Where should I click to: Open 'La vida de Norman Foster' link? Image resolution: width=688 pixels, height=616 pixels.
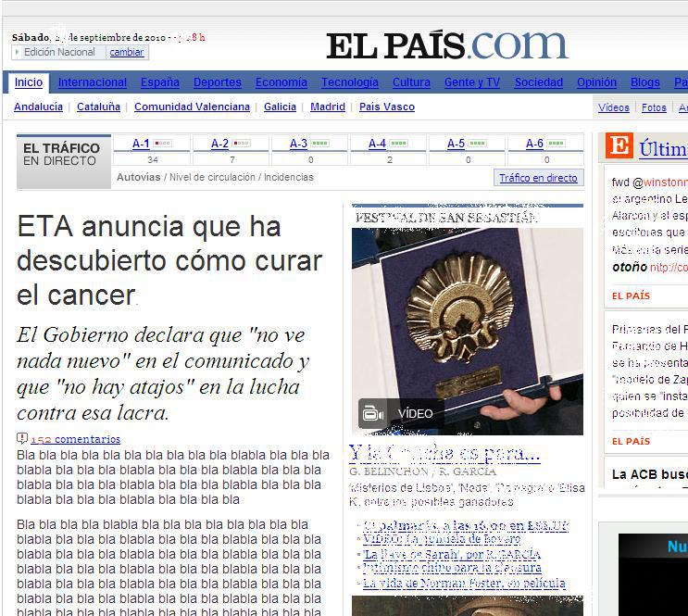click(x=463, y=584)
